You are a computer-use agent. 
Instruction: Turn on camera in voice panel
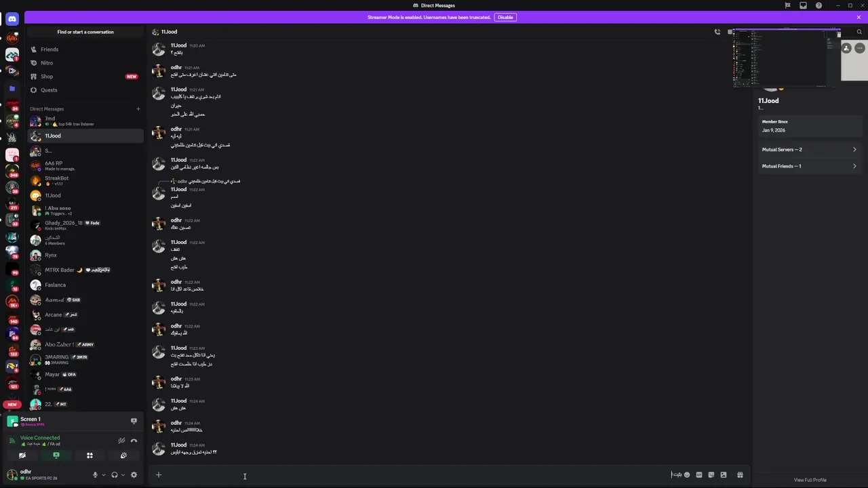click(x=22, y=455)
